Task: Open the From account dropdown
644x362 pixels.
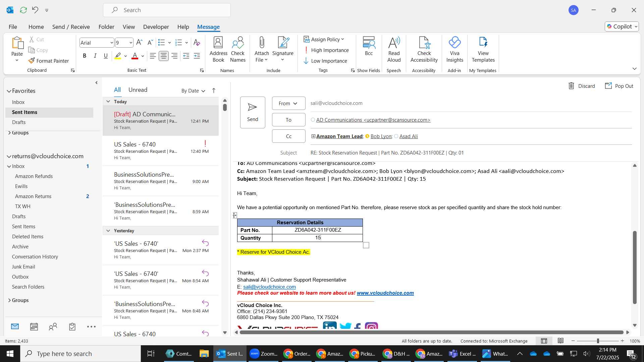Action: [288, 103]
